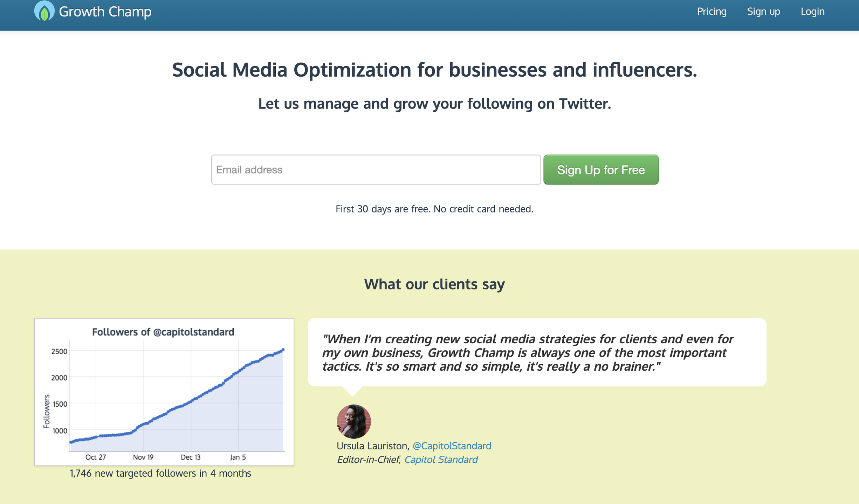Click the Jan 5 axis label

(238, 457)
